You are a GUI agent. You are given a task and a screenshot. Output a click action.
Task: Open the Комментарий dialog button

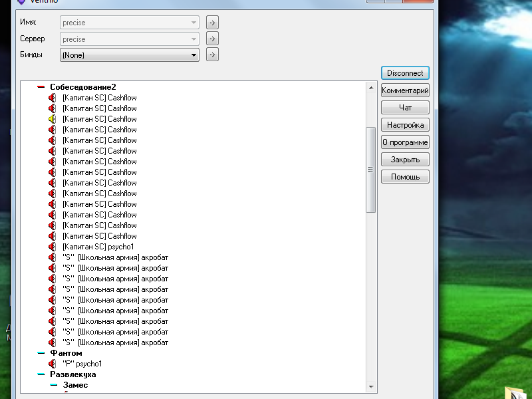pyautogui.click(x=405, y=90)
